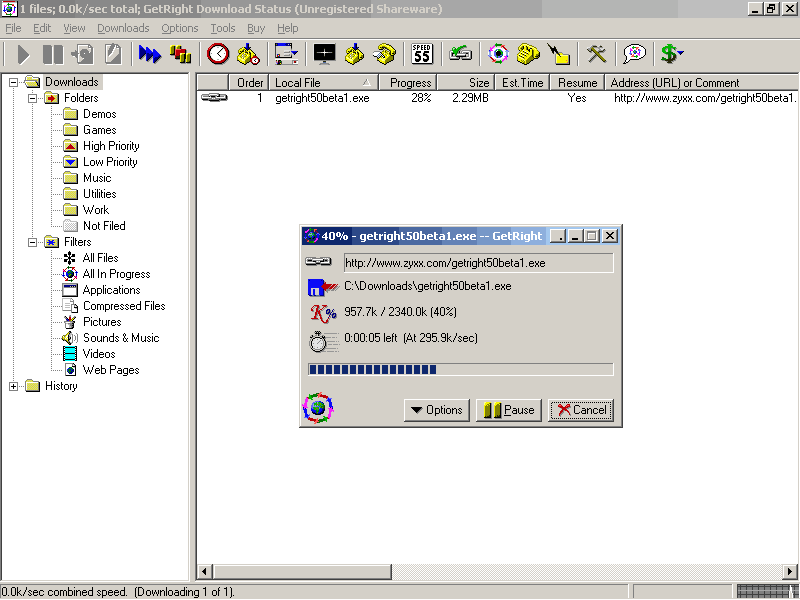Open the Downloads menu

tap(123, 28)
